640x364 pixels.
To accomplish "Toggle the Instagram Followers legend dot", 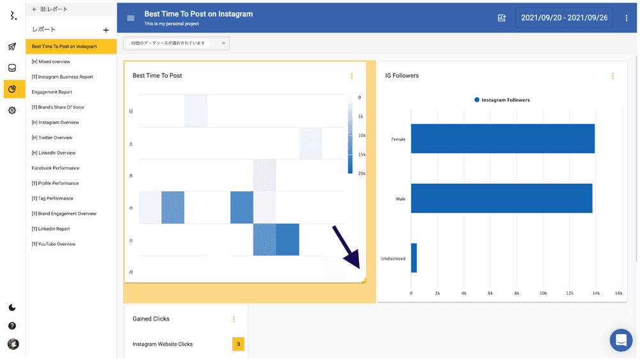I will click(x=477, y=100).
